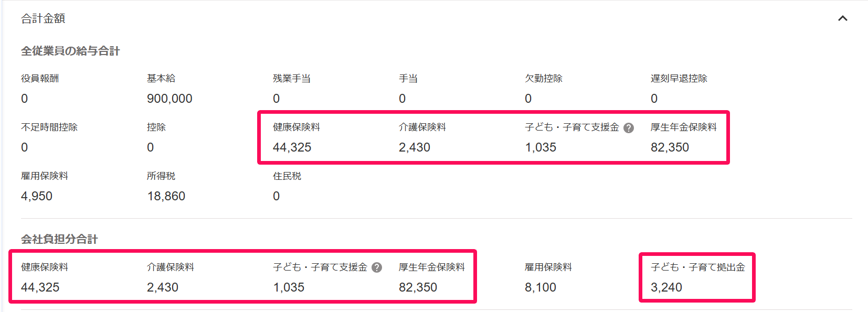Click 子ども・子育て拠出金 amount 3,240
The height and width of the screenshot is (312, 868).
point(666,287)
